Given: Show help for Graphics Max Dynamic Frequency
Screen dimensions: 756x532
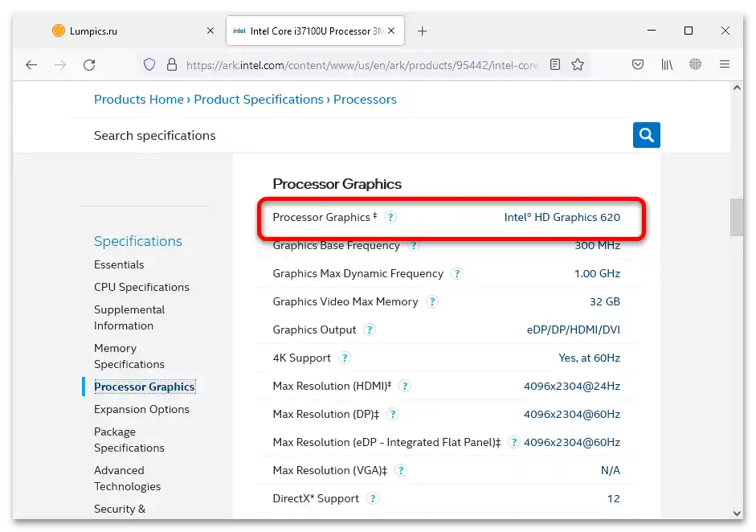Looking at the screenshot, I should [456, 274].
